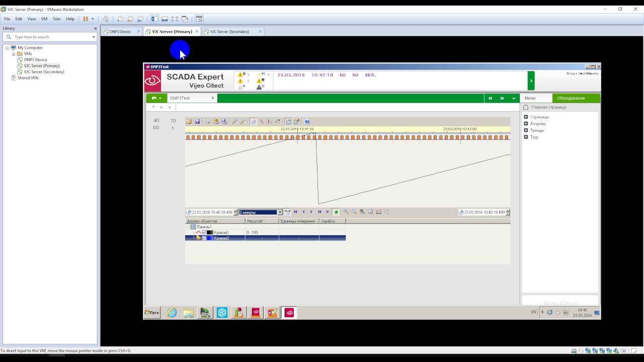Click the end time stepper arrows
The image size is (644, 362).
pos(508,212)
